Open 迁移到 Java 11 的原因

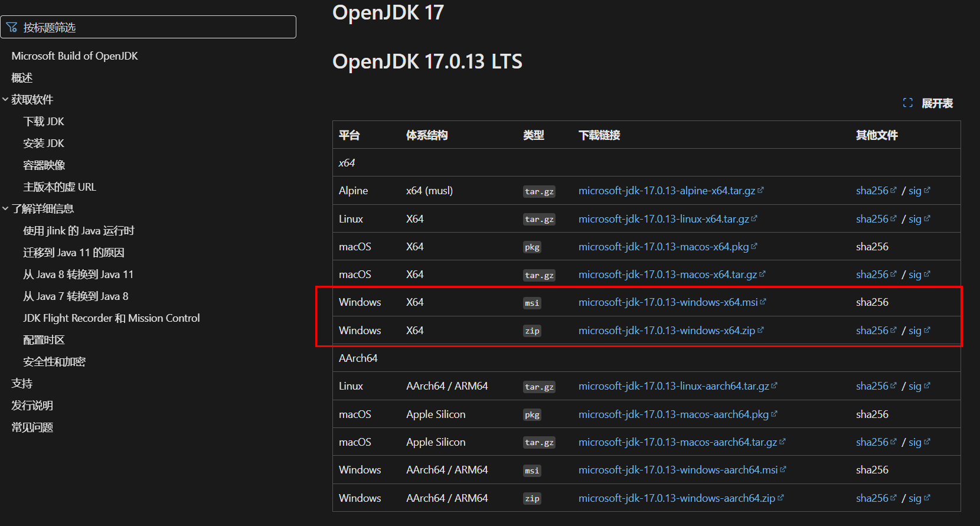click(74, 252)
